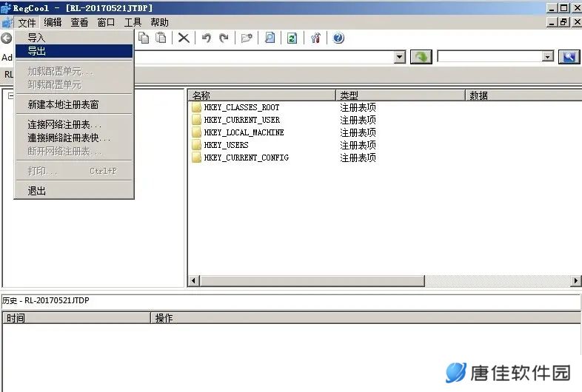Open the Tools wrench toolbar icon
The height and width of the screenshot is (392, 582).
(315, 38)
